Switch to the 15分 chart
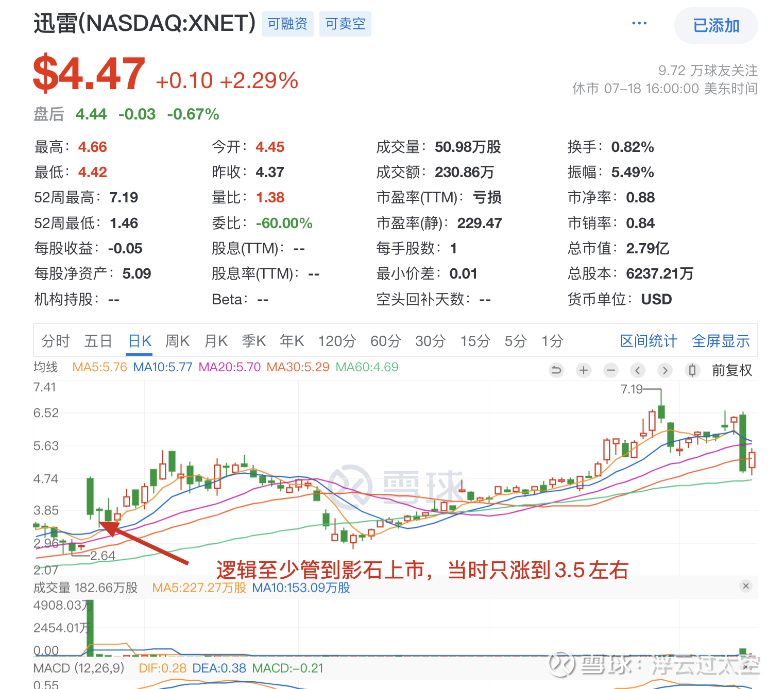Viewport: 784px width, 689px height. pyautogui.click(x=475, y=341)
